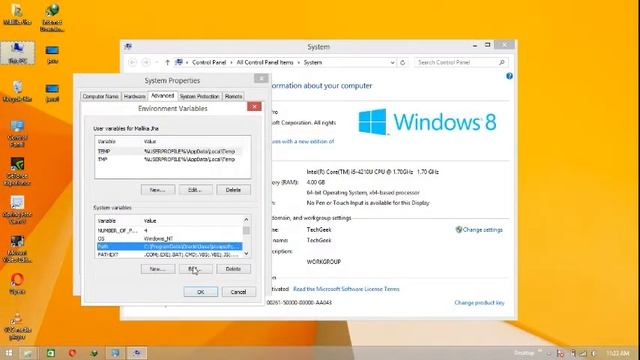Click the Change product key link
The height and width of the screenshot is (360, 640).
[479, 302]
